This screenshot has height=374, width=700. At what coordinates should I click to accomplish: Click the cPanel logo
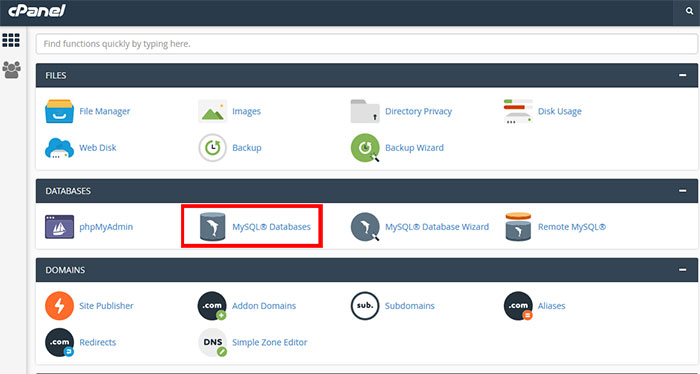click(37, 11)
